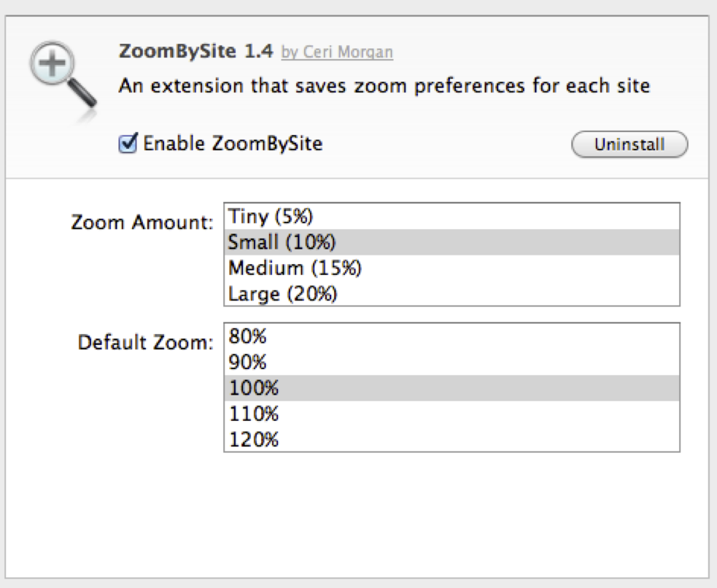Open the by Ceri Morgan link
The image size is (717, 588).
click(337, 52)
